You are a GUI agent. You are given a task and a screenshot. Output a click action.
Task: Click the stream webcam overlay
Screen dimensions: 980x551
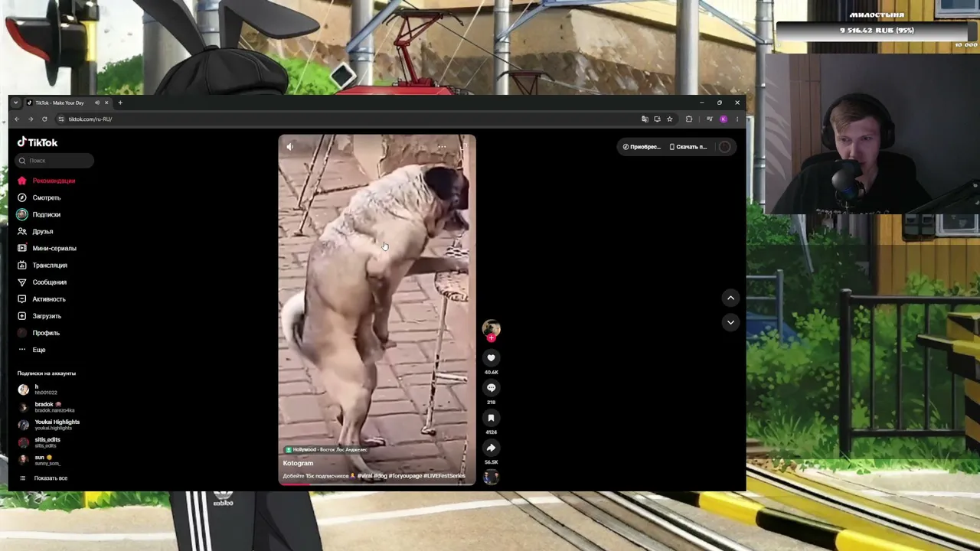[873, 135]
